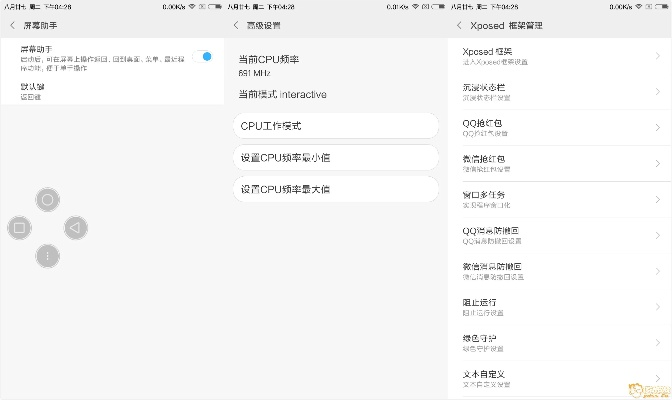Viewport: 672px width, 400px height.
Task: Expand chevron on 绿色守护 row
Action: [x=657, y=343]
